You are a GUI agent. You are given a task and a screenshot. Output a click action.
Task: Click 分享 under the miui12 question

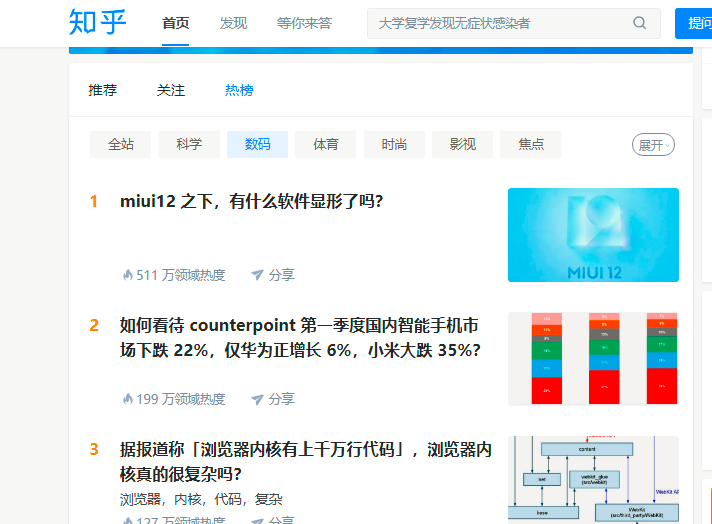[281, 275]
